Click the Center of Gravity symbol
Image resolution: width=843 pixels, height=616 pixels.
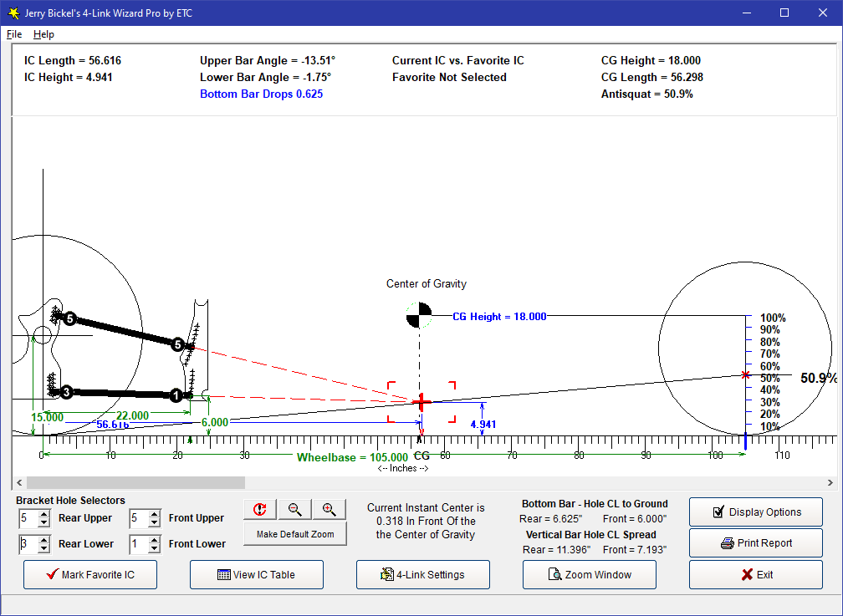pos(419,315)
